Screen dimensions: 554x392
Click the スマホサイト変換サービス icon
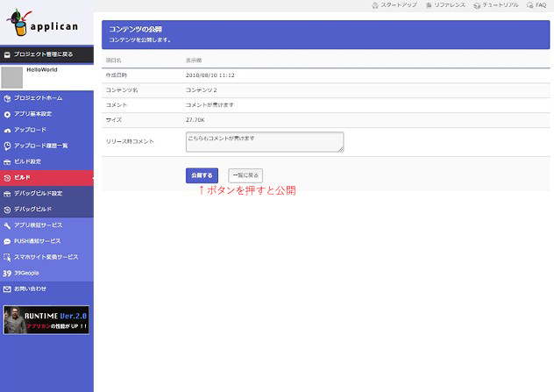tap(7, 257)
